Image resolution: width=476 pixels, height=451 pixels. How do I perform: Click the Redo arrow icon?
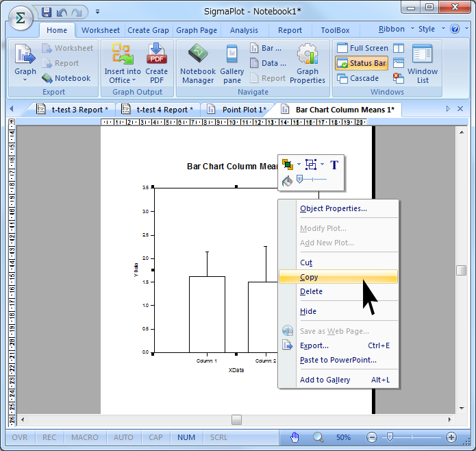coord(77,12)
